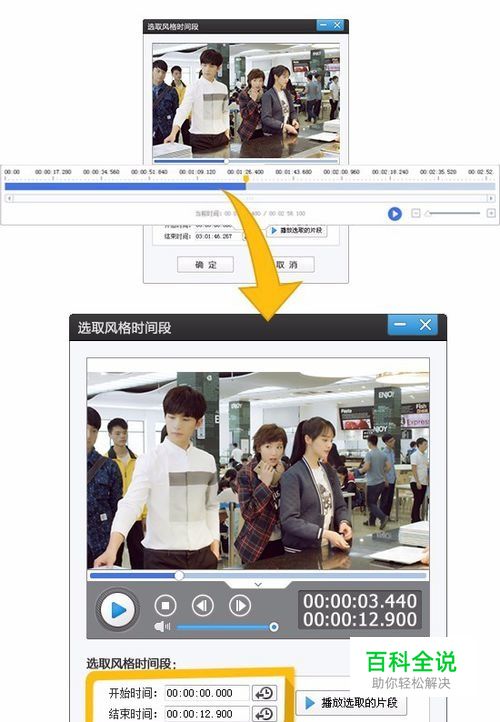
Task: Click the 00:00:03.440 current time readout
Action: (360, 601)
